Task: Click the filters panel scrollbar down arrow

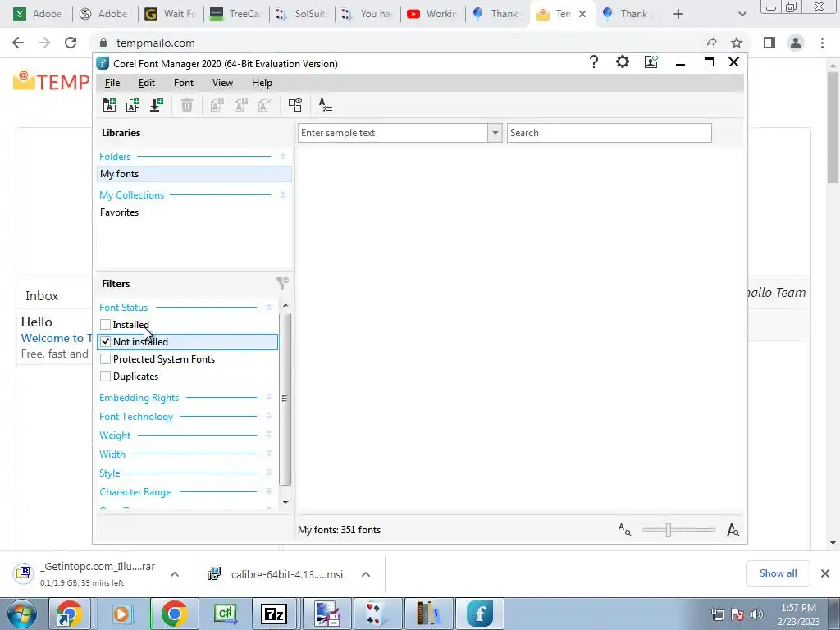Action: pos(285,503)
